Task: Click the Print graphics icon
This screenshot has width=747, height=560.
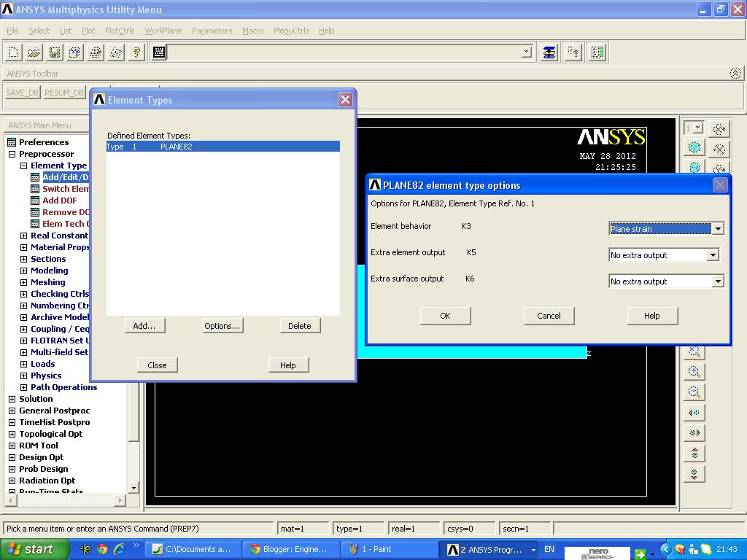Action: click(x=94, y=52)
